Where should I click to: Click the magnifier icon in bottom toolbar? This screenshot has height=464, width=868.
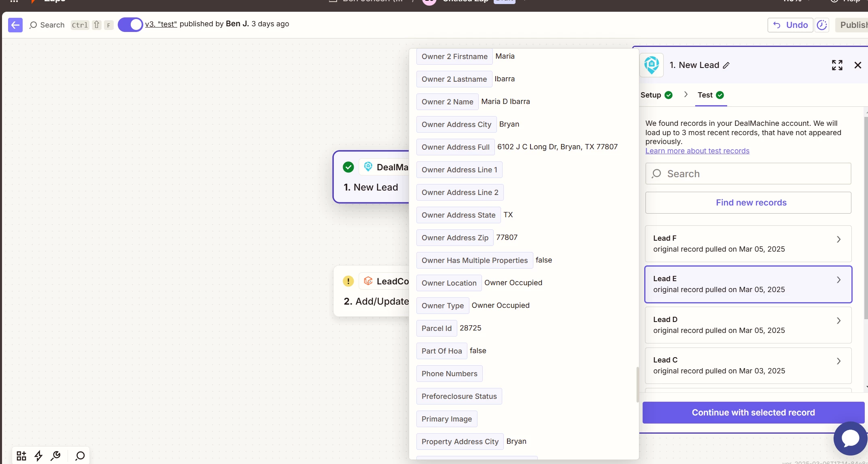pos(80,456)
